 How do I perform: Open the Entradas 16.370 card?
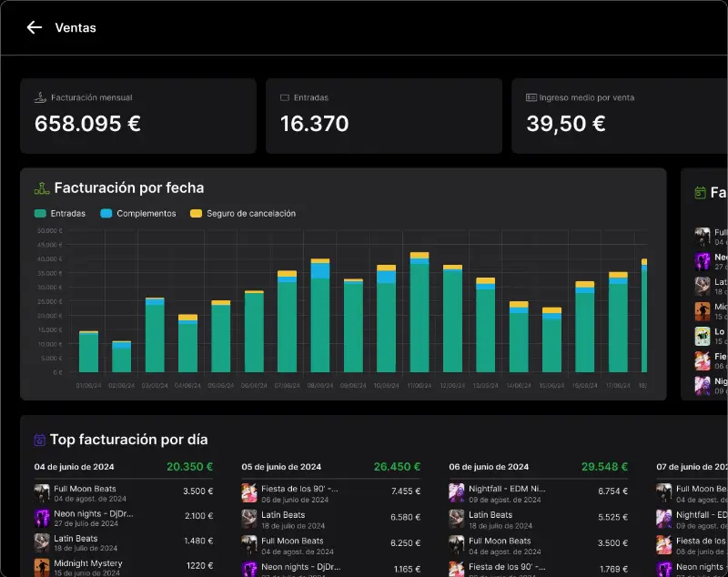point(383,116)
